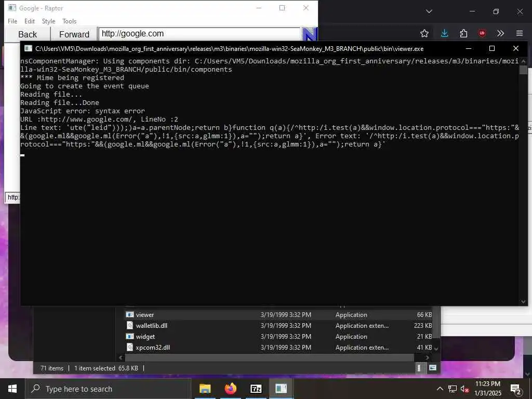Click the viewer application file icon
The width and height of the screenshot is (532, 399).
[129, 314]
